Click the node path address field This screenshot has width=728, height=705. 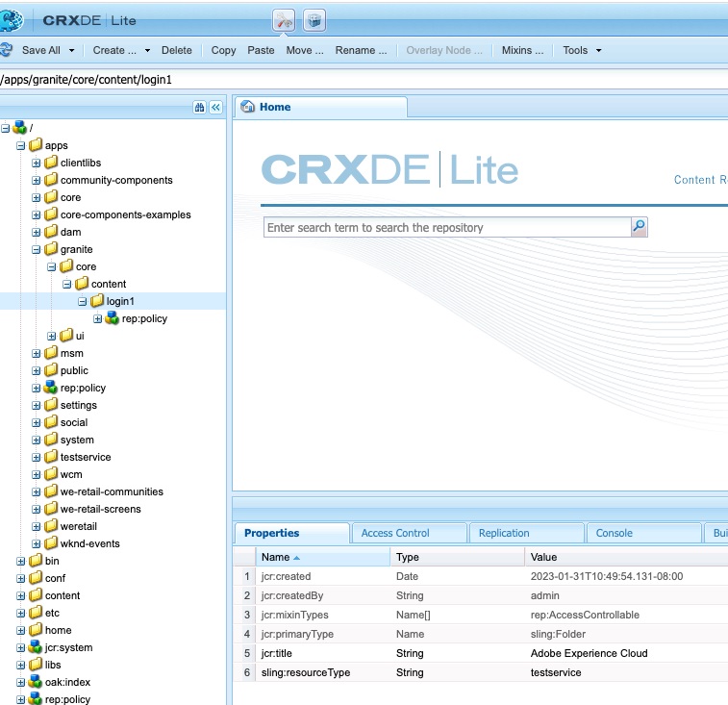pyautogui.click(x=364, y=80)
